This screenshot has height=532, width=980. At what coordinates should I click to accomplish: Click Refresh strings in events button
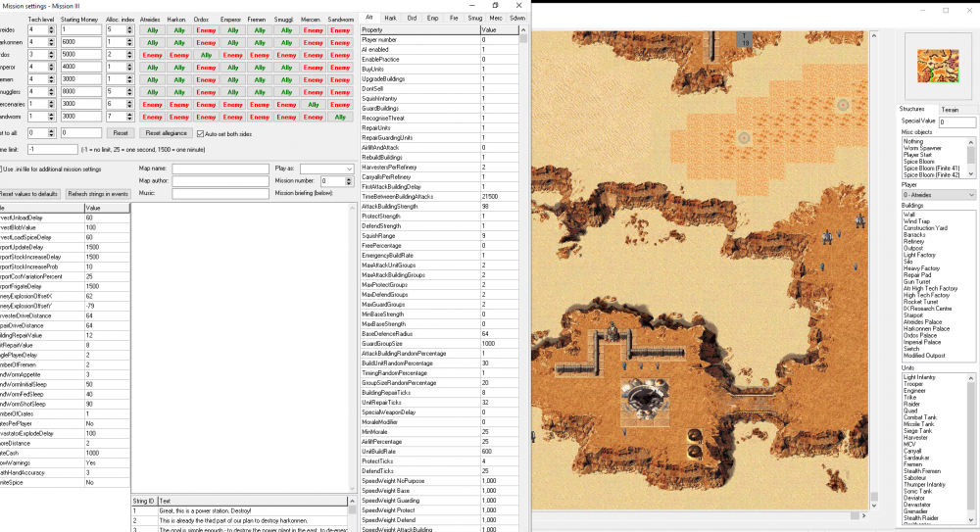[97, 194]
